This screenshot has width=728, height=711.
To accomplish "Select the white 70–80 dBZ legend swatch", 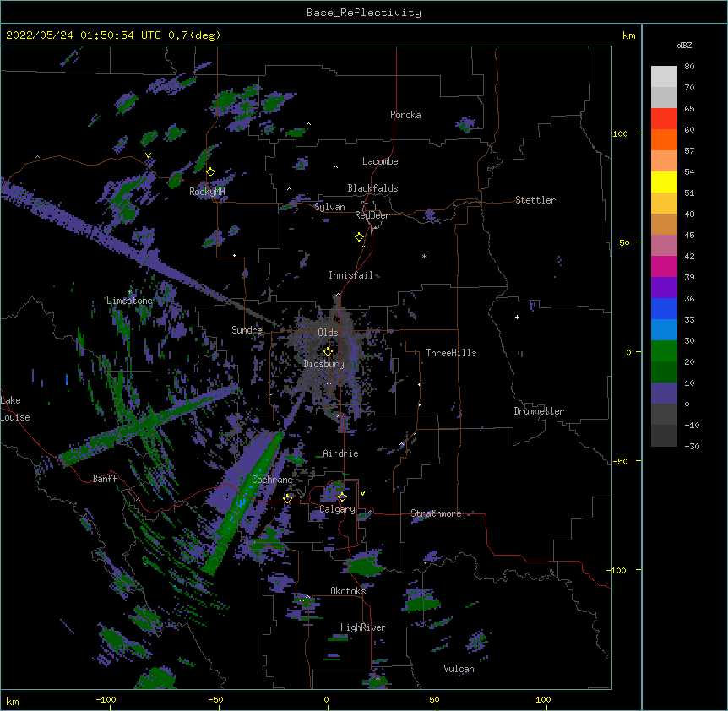I will click(664, 77).
